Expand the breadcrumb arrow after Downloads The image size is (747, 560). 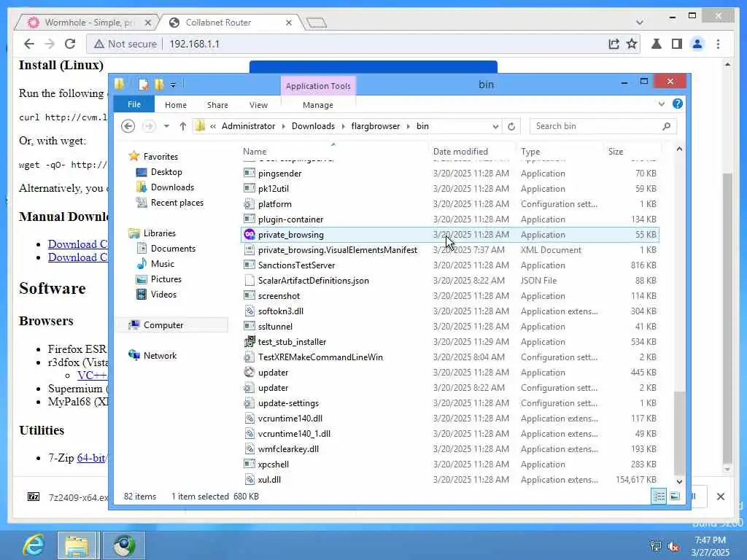tap(343, 126)
